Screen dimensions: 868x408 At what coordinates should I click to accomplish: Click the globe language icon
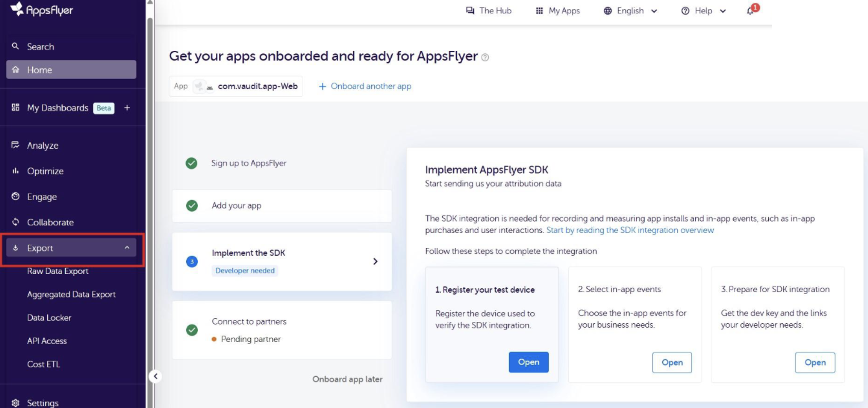[608, 11]
